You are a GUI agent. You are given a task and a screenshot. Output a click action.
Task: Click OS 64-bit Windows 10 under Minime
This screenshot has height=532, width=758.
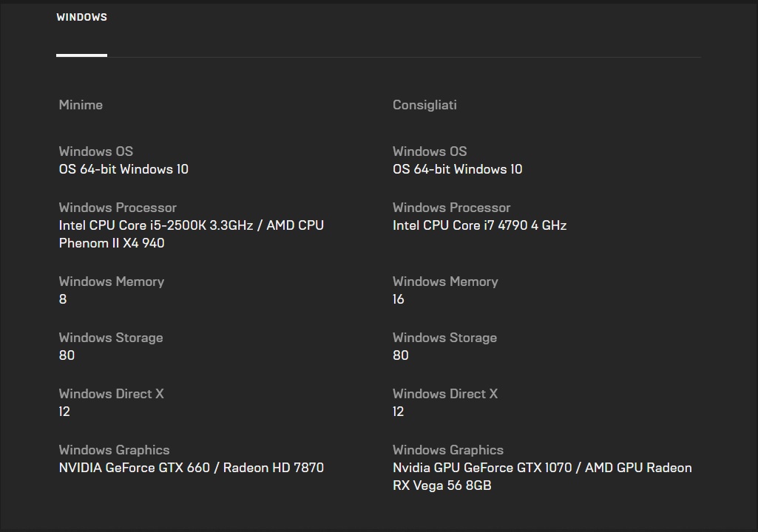(123, 169)
